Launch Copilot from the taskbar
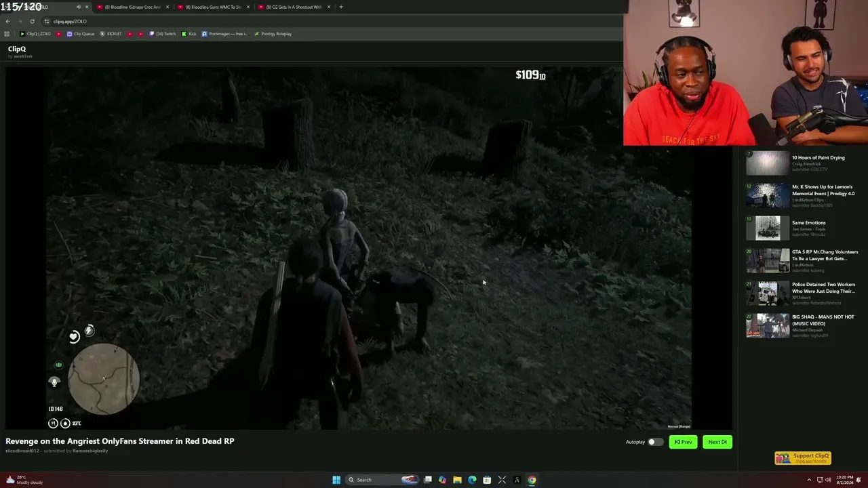The width and height of the screenshot is (868, 488). (x=443, y=480)
